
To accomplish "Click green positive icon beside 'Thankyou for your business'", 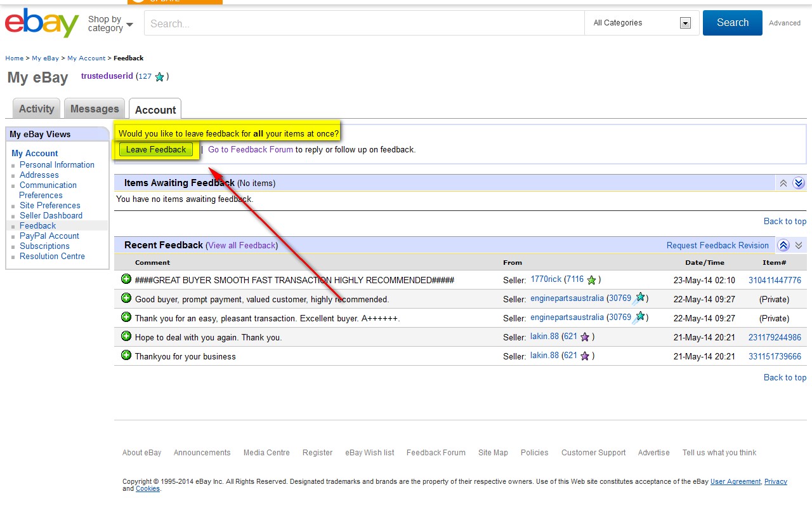I will pos(126,355).
